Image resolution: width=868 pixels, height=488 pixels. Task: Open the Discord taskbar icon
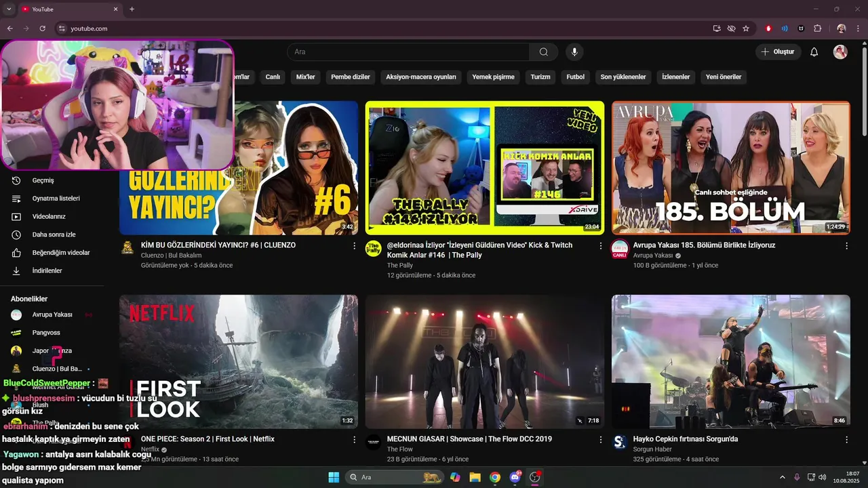pyautogui.click(x=515, y=477)
